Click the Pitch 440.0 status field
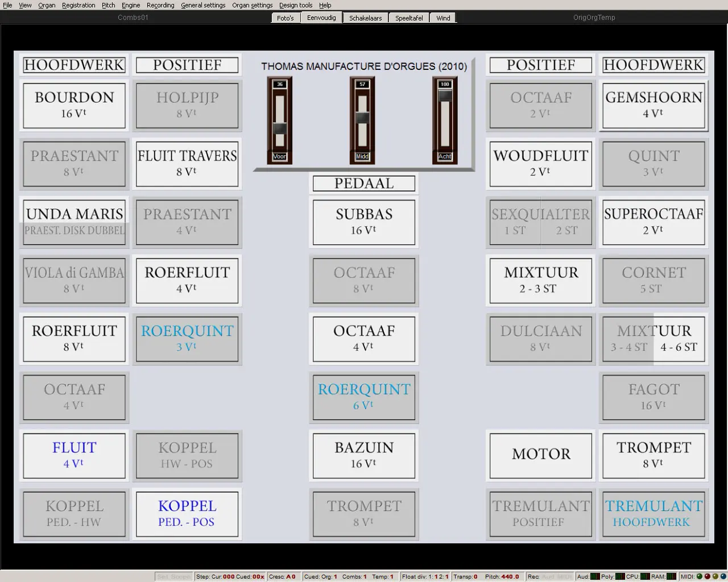The width and height of the screenshot is (728, 582). (x=502, y=576)
